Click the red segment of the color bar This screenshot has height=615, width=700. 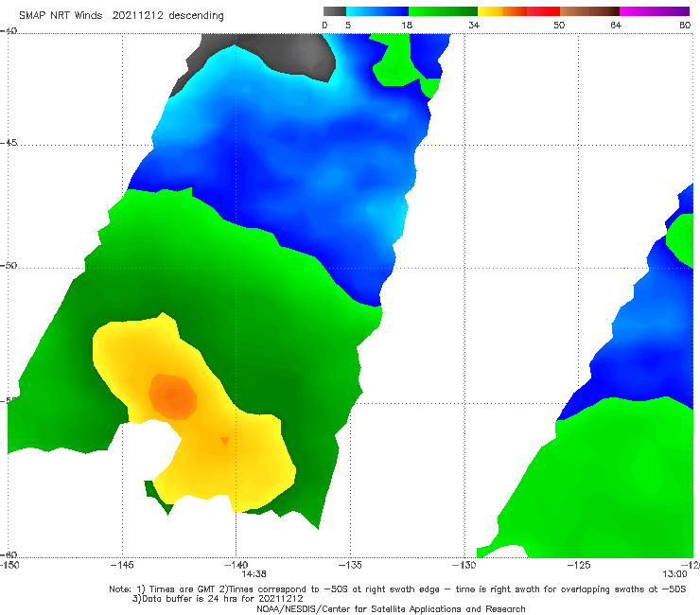pos(543,11)
